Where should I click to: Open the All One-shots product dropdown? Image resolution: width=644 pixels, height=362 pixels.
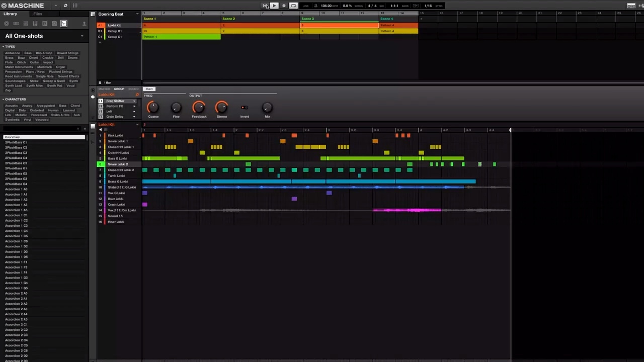(x=82, y=36)
